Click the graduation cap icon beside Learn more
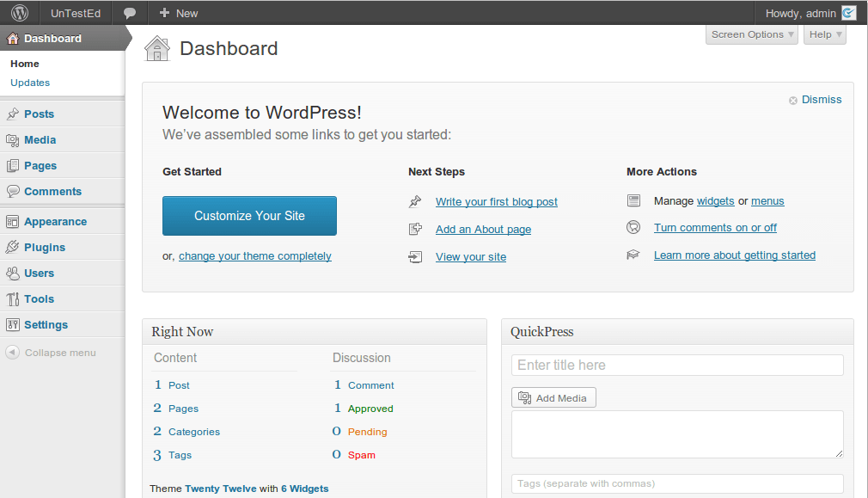This screenshot has width=868, height=498. click(633, 255)
